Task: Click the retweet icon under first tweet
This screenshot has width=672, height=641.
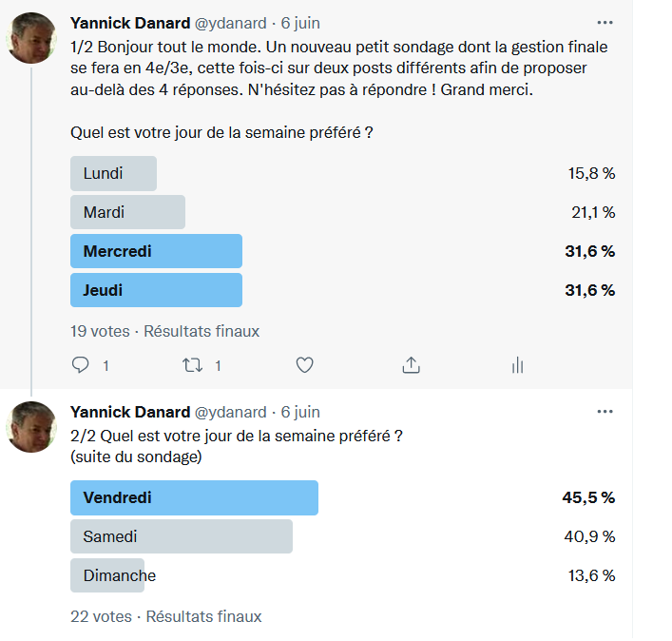Action: (193, 365)
